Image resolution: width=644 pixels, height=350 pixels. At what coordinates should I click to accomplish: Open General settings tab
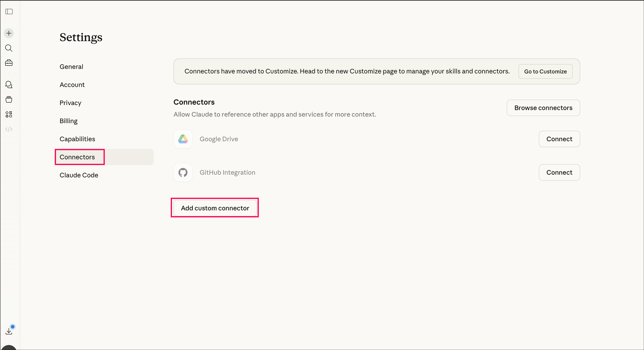71,67
